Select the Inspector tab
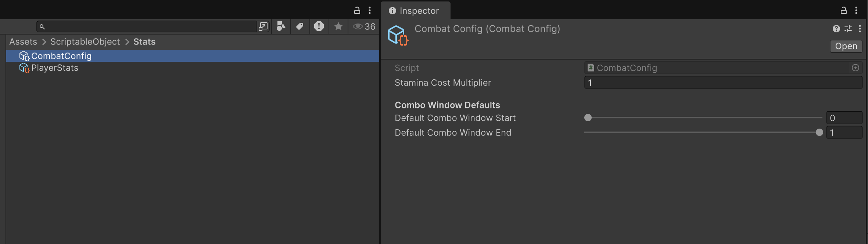The width and height of the screenshot is (868, 244). (x=415, y=11)
